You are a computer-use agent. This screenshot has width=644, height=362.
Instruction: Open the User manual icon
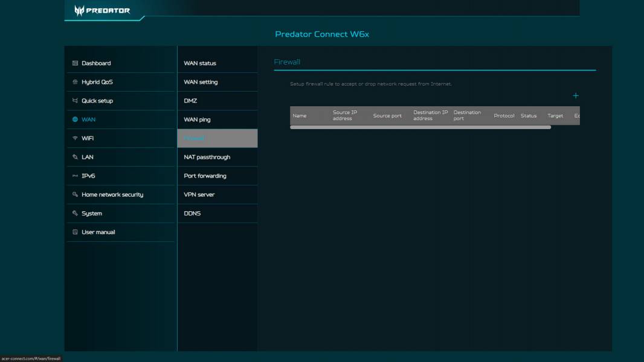tap(74, 232)
